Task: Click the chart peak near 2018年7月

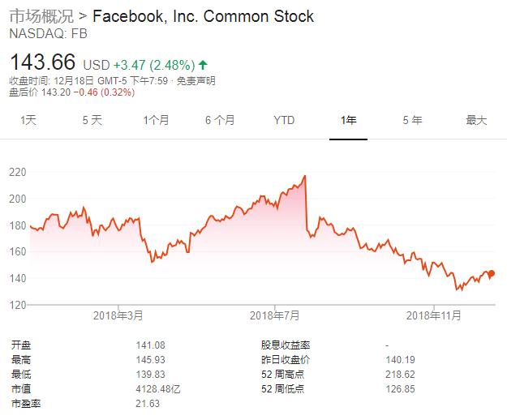Action: 304,177
